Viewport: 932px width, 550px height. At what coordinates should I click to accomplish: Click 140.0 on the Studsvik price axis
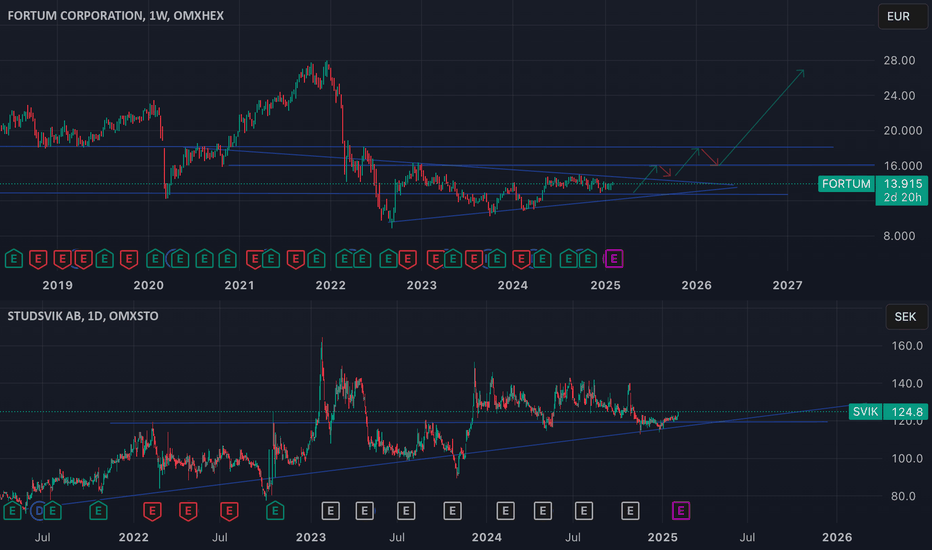(x=906, y=384)
